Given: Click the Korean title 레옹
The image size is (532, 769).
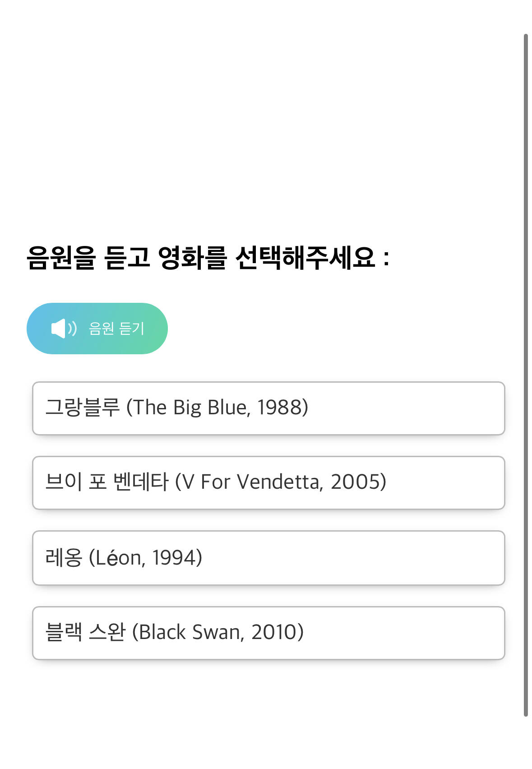Looking at the screenshot, I should click(64, 558).
